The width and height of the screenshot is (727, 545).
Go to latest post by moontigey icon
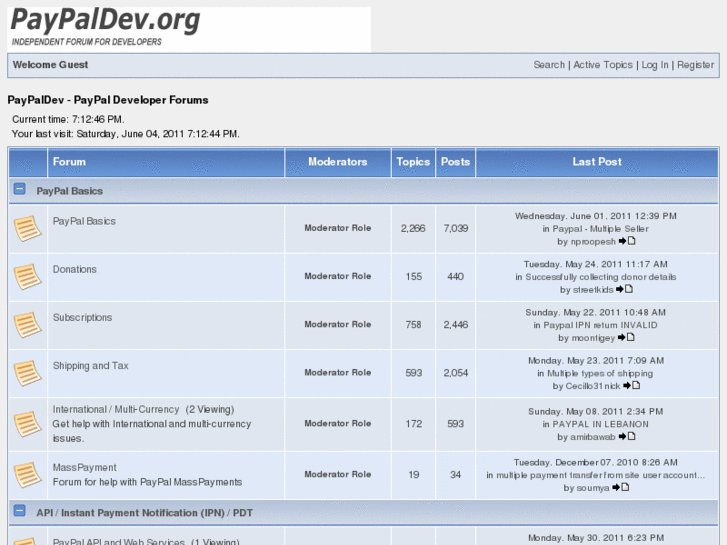(626, 337)
